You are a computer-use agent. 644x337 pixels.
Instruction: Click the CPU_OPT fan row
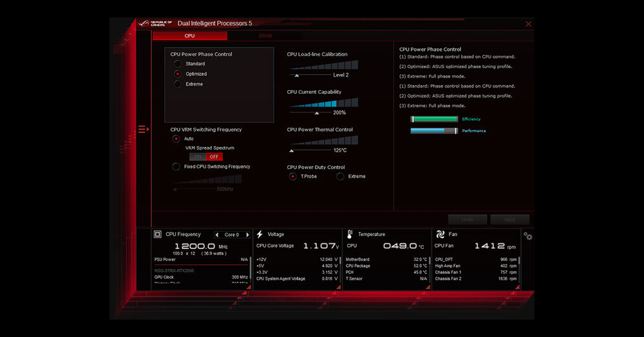tap(476, 260)
